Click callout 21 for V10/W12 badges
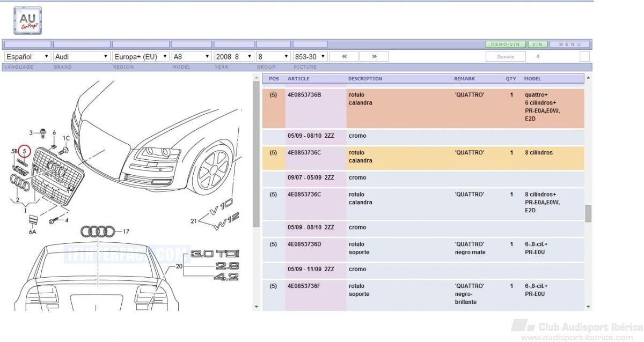Viewport: 644px width, 342px height. click(194, 220)
